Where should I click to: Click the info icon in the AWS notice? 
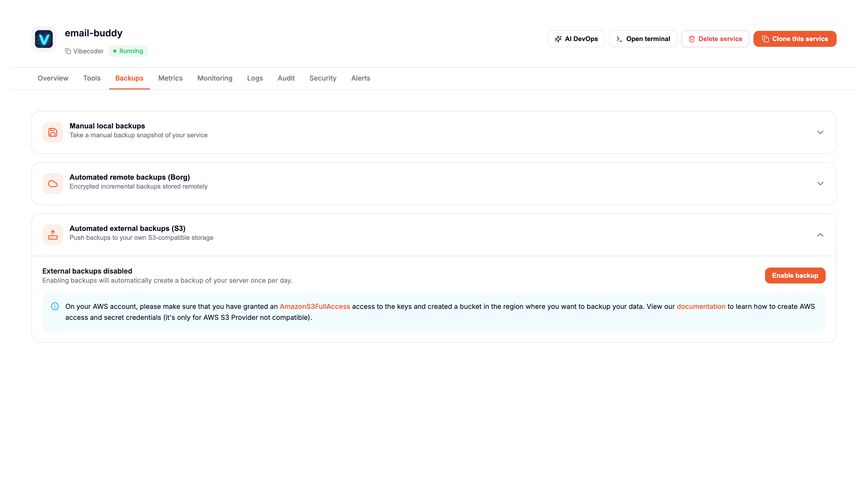click(x=55, y=307)
